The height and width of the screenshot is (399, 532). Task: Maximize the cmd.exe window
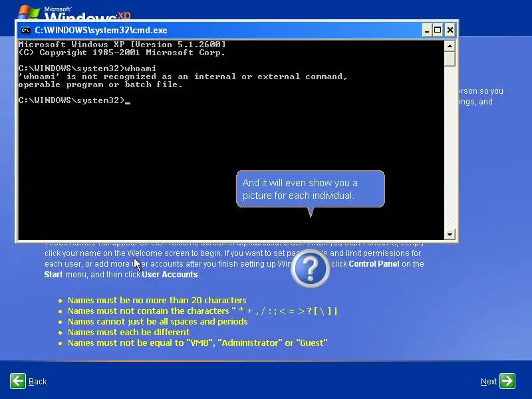click(438, 30)
